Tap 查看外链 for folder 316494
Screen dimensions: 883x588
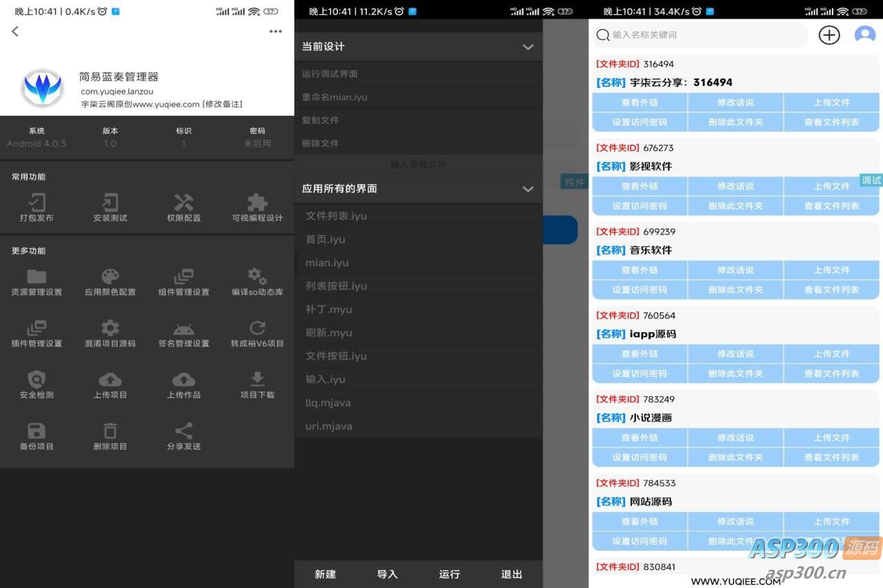pos(639,103)
